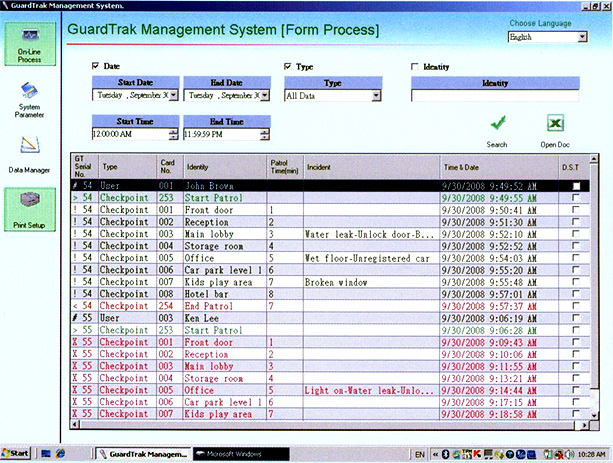The width and height of the screenshot is (613, 463).
Task: Click the Card No. column header
Action: 170,167
